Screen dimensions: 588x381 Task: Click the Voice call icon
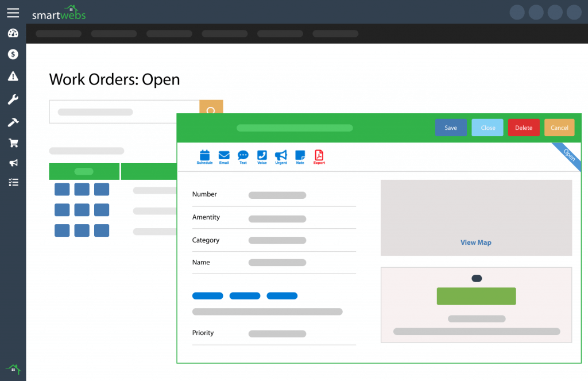click(262, 156)
